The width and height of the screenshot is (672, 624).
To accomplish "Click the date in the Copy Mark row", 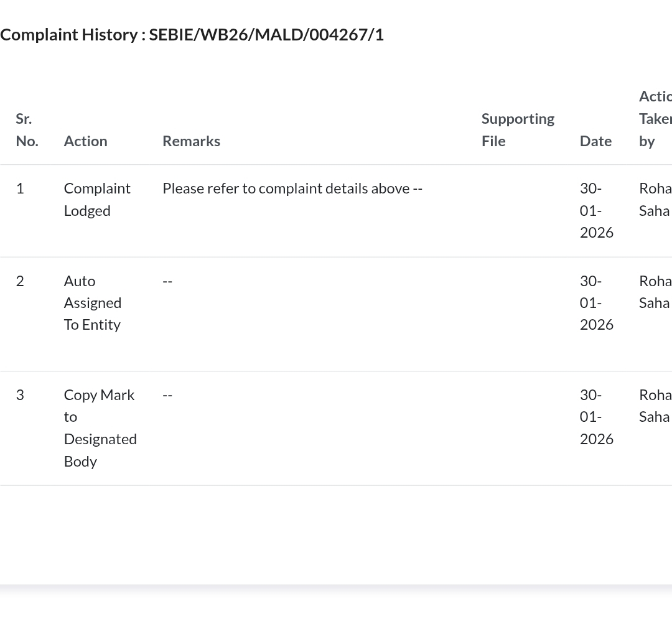I will pyautogui.click(x=596, y=417).
